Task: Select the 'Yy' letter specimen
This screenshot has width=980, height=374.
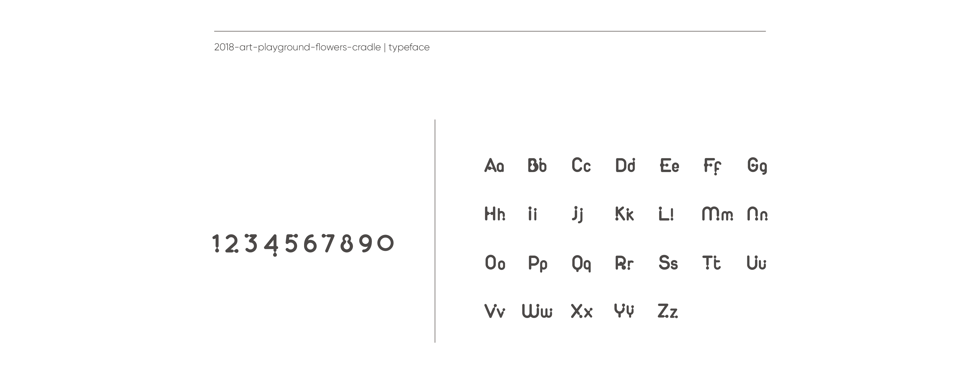Action: coord(624,311)
